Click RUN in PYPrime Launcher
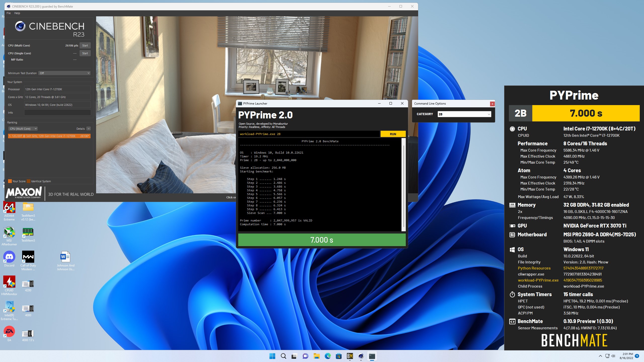 (393, 134)
